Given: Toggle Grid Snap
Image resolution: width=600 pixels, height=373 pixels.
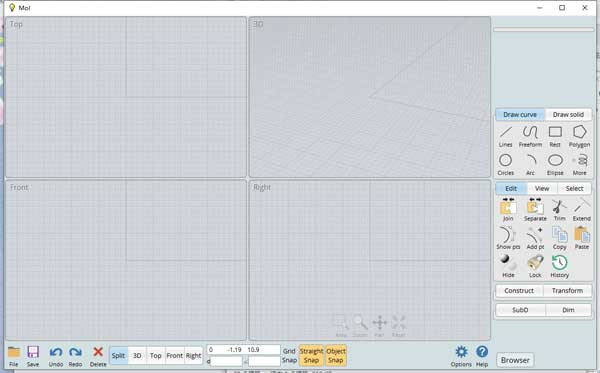Looking at the screenshot, I should [x=289, y=355].
